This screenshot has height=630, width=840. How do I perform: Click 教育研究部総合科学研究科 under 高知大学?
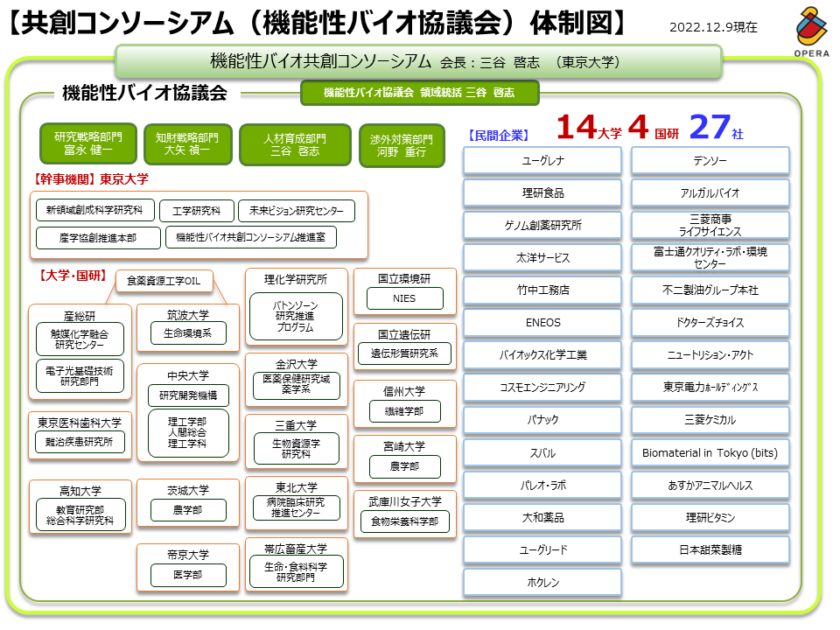click(80, 514)
